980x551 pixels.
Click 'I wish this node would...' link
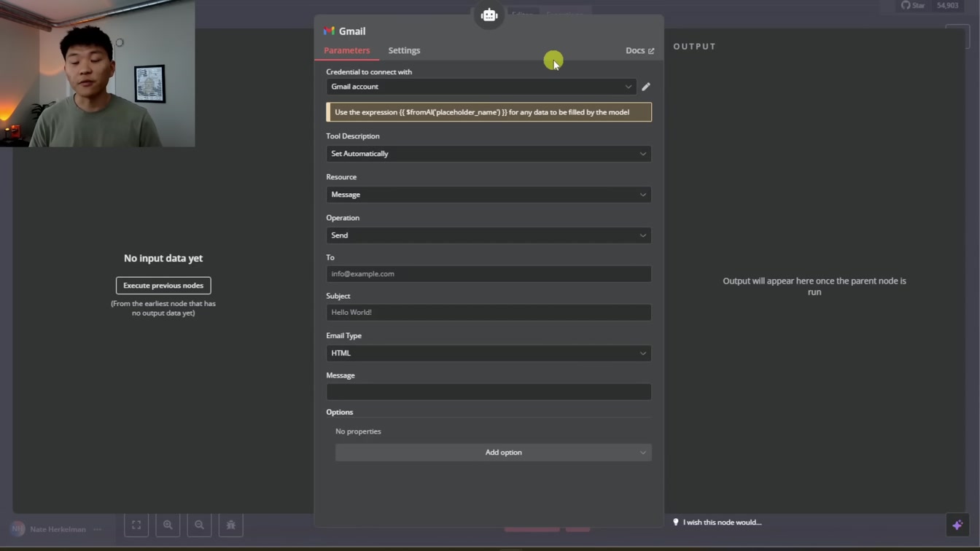722,523
